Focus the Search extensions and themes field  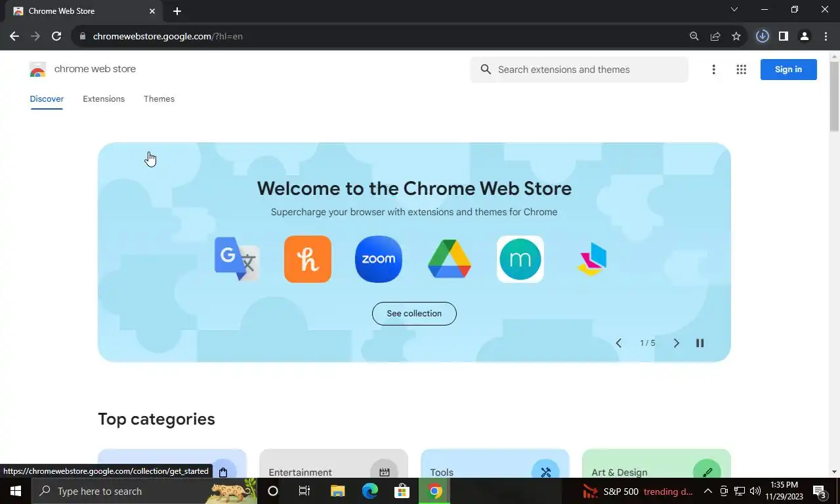[x=579, y=70]
